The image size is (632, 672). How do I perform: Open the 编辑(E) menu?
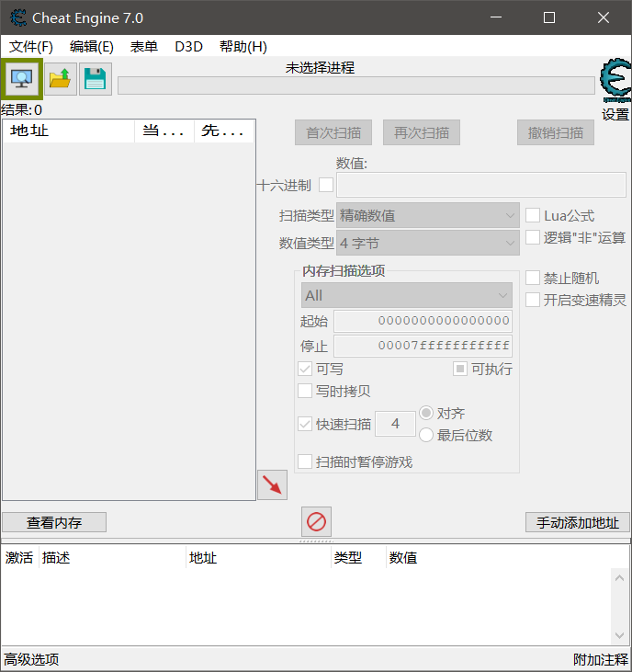click(92, 46)
